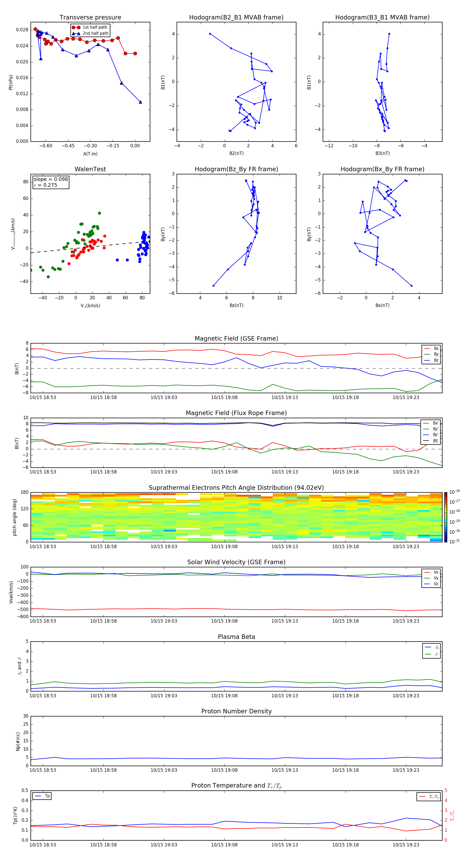This screenshot has height=868, width=473.
Task: Click the 'Bz(nT)' x-axis label
Action: (x=236, y=305)
